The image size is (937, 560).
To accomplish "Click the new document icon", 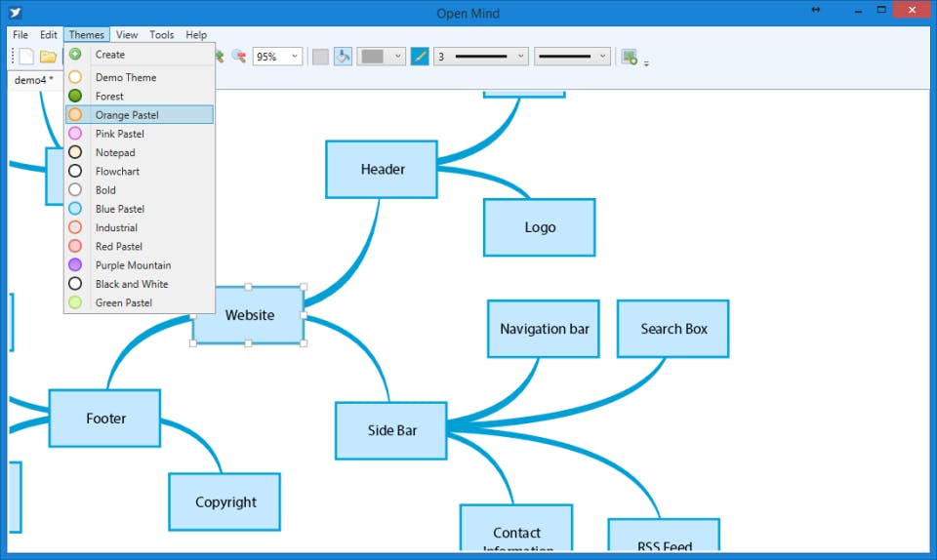I will (x=26, y=57).
